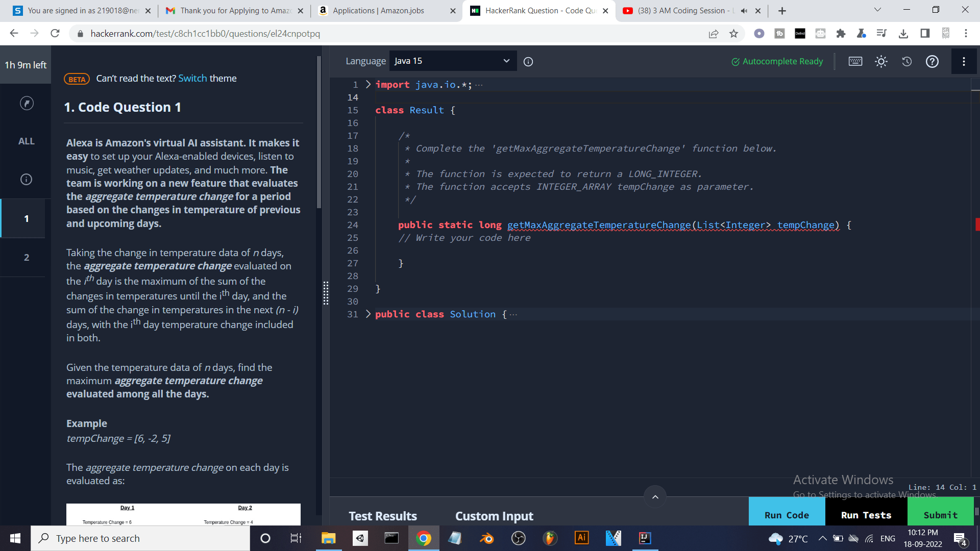Click the Switch theme link
The width and height of the screenshot is (980, 551).
(192, 78)
